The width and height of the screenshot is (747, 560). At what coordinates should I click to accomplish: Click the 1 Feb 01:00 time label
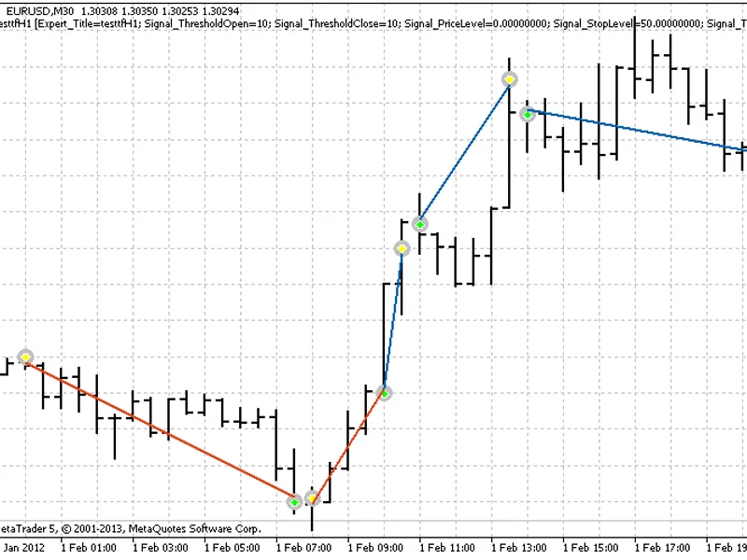[x=89, y=548]
